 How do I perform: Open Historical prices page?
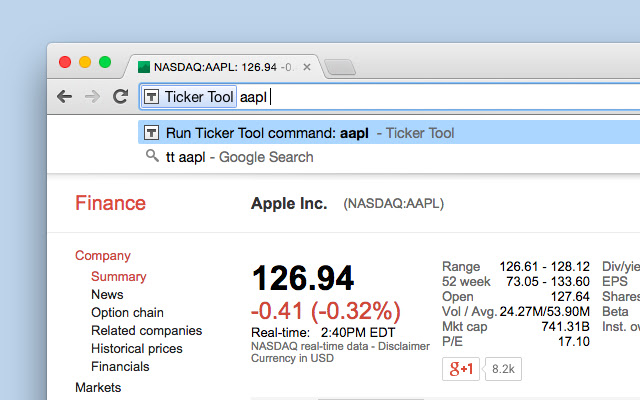click(x=137, y=349)
